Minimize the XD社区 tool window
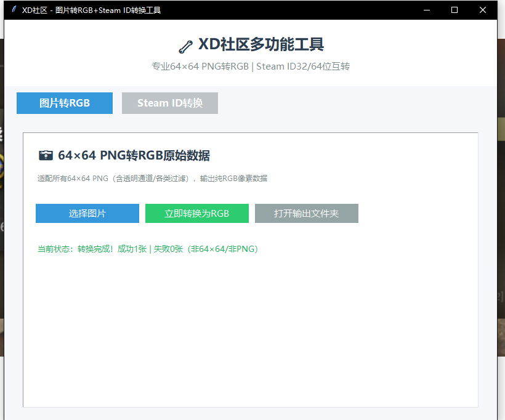 click(426, 10)
